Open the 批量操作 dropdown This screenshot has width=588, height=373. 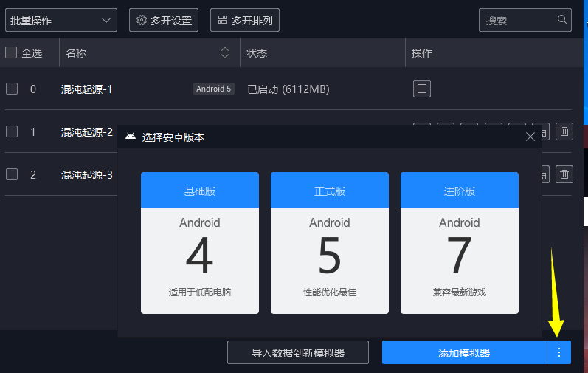click(x=61, y=20)
